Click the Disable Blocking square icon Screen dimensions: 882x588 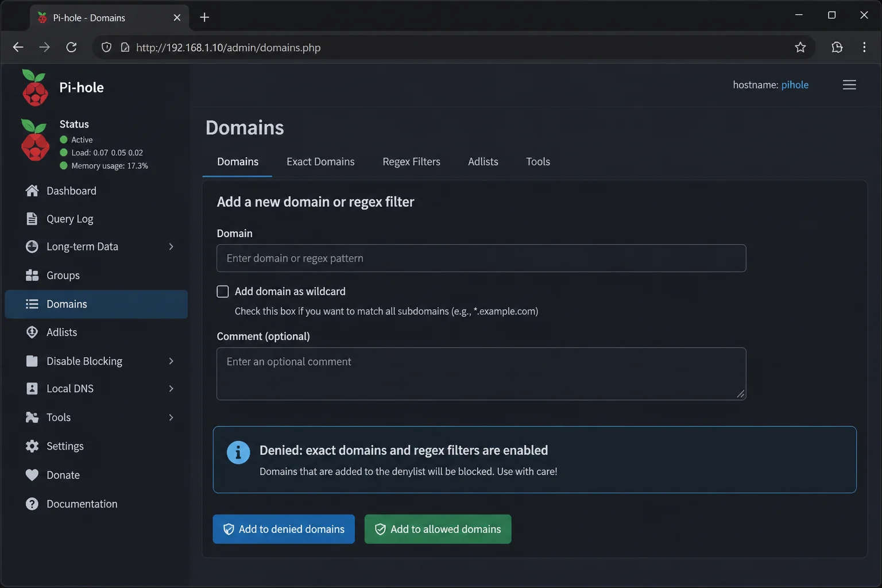(32, 361)
